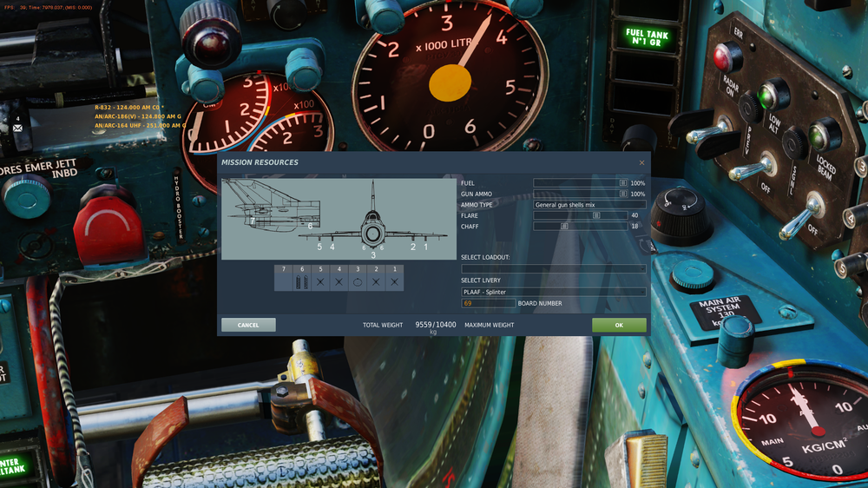
Task: Click the CHAFF slider handle
Action: (x=564, y=226)
